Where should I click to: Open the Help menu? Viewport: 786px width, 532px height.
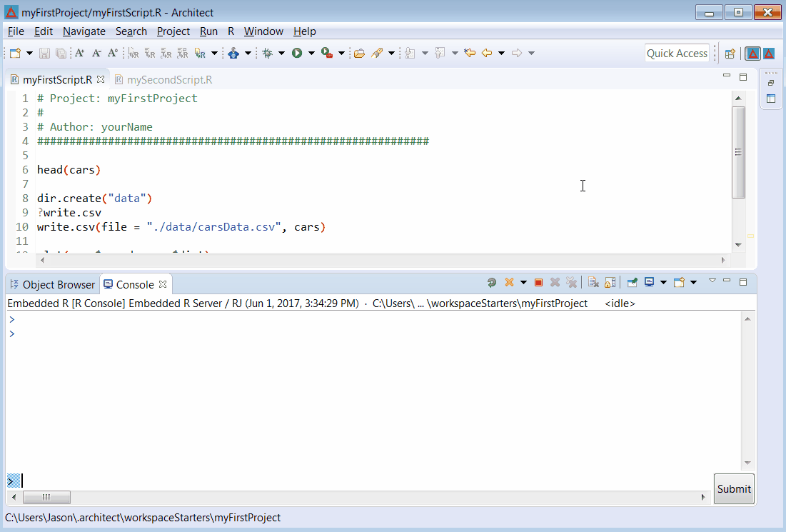click(305, 31)
